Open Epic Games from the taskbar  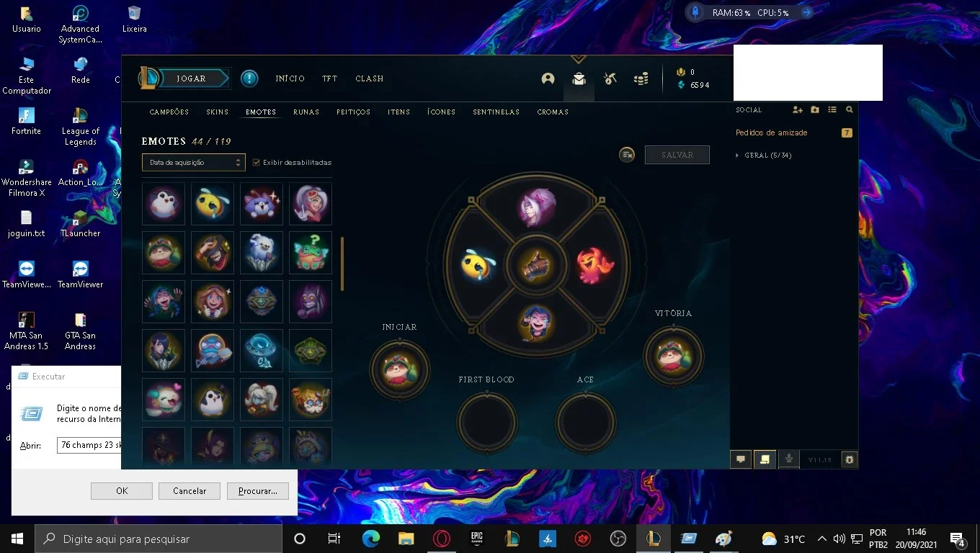(x=477, y=539)
